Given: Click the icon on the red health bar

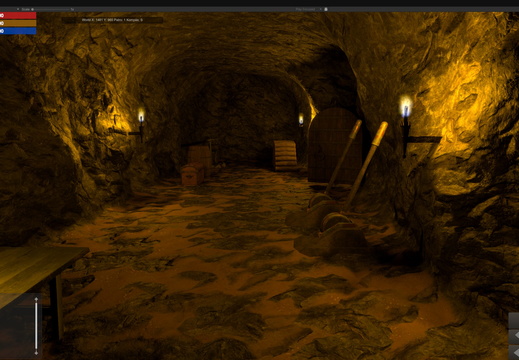Looking at the screenshot, I should click(2, 16).
